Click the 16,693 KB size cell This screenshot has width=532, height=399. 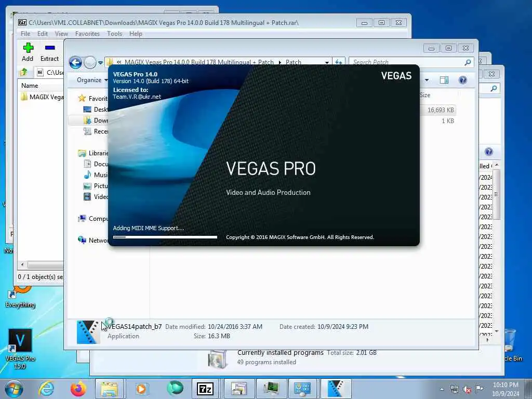pos(441,110)
